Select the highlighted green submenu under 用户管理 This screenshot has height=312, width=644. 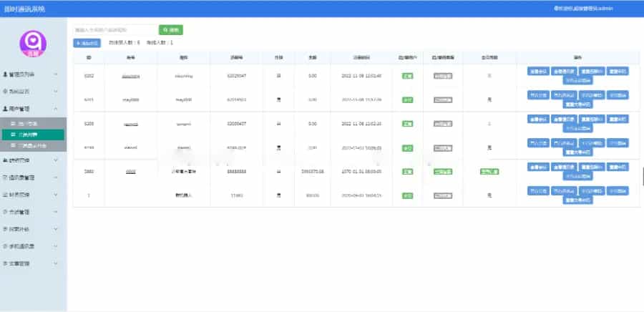[x=33, y=134]
